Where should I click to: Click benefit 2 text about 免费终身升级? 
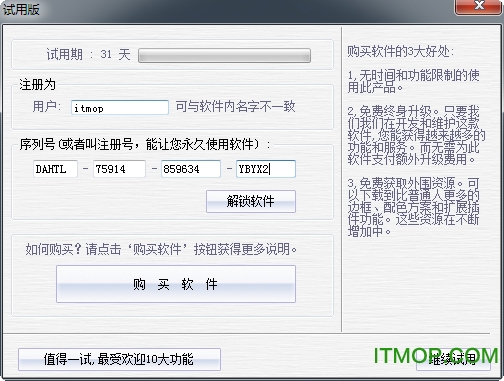(416, 135)
